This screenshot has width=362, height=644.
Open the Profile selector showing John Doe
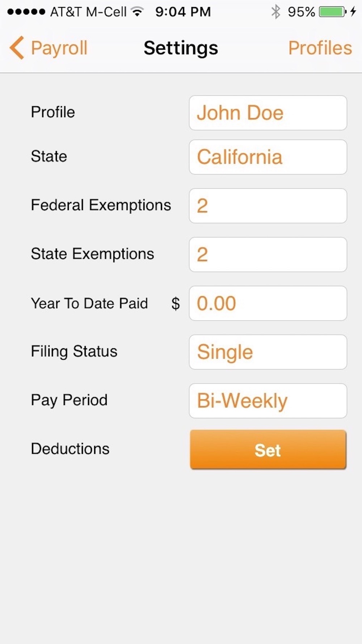[x=268, y=113]
